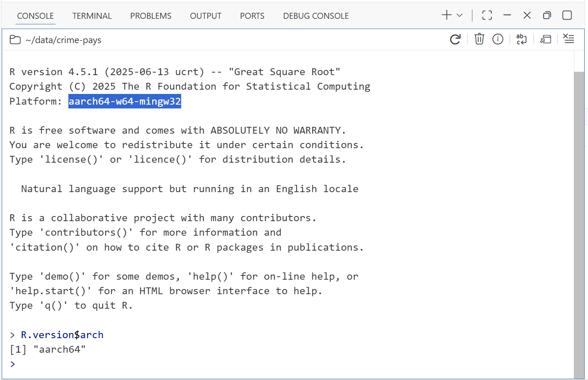Click the "Type 'license()' or 'licence()'" line
Image resolution: width=588 pixels, height=380 pixels.
(x=177, y=160)
